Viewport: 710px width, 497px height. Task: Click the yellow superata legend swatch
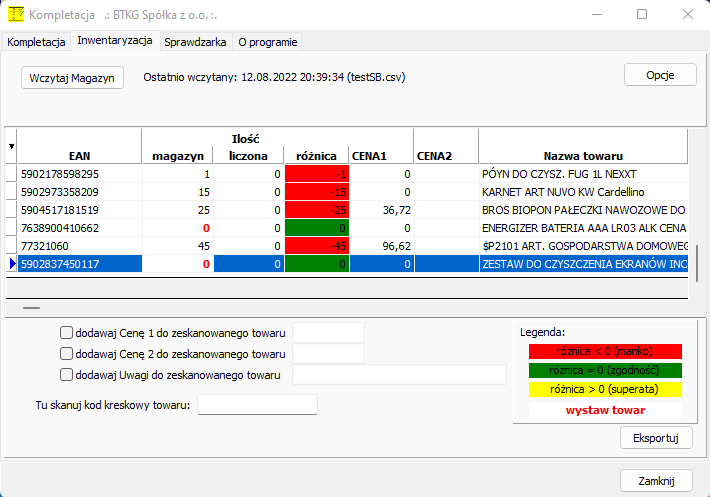[605, 389]
